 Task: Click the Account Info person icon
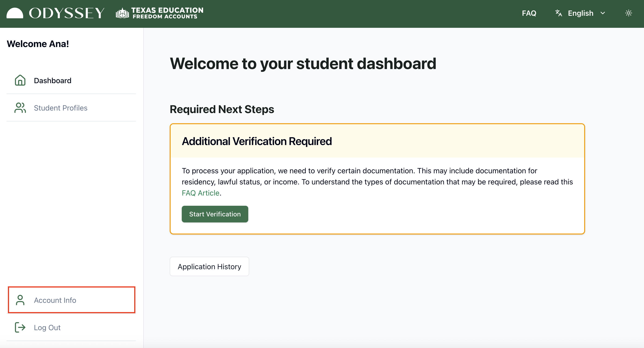pyautogui.click(x=20, y=300)
